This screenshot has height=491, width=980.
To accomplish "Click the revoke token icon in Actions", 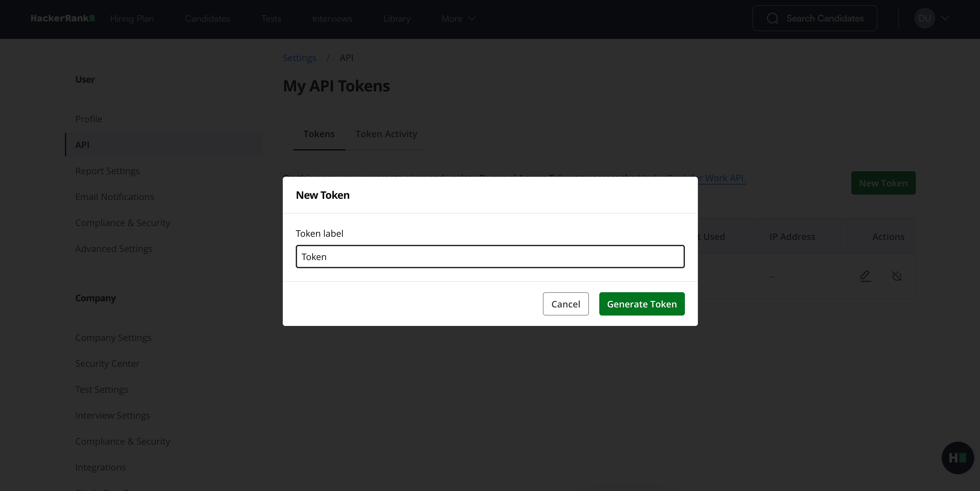I will pyautogui.click(x=897, y=276).
